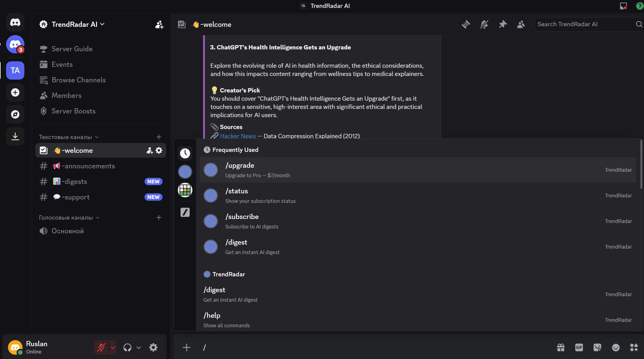
Task: Open input device options arrow next to mic
Action: [x=113, y=347]
